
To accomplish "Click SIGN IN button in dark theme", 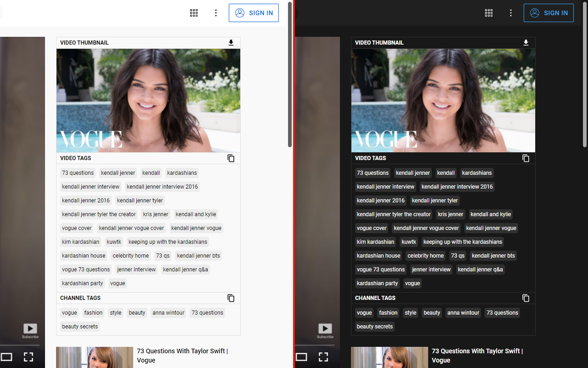I will point(548,13).
